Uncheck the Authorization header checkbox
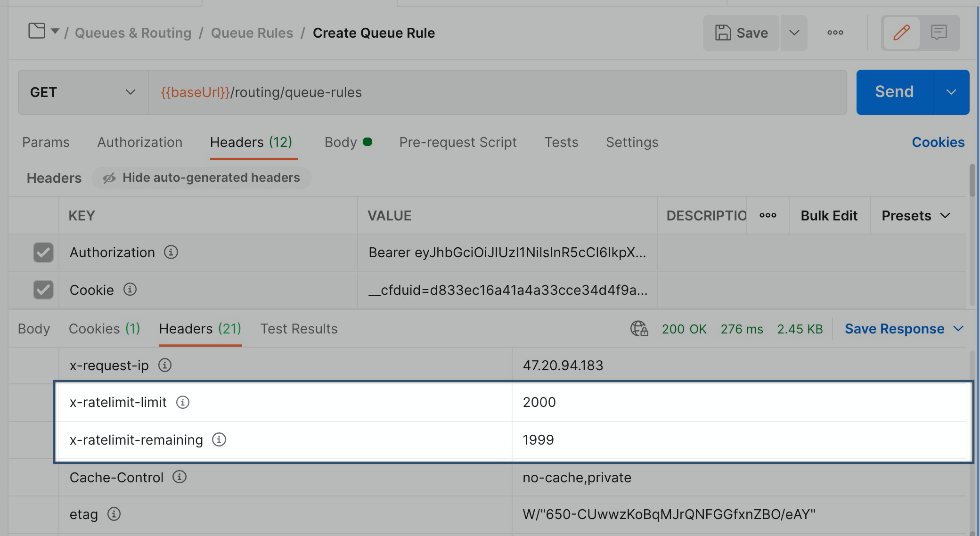The width and height of the screenshot is (980, 536). (x=43, y=252)
